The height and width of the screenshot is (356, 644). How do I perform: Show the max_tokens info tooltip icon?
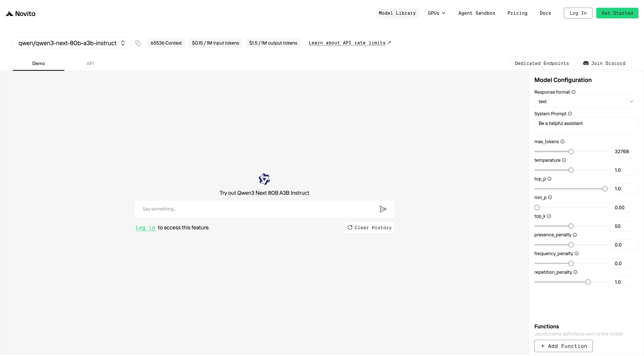coord(562,141)
